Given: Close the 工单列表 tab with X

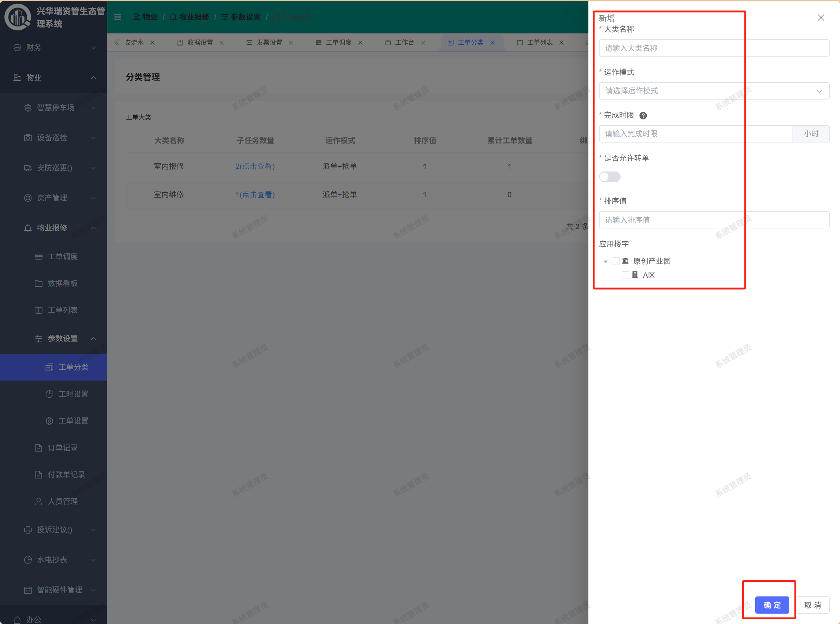Looking at the screenshot, I should click(x=562, y=43).
